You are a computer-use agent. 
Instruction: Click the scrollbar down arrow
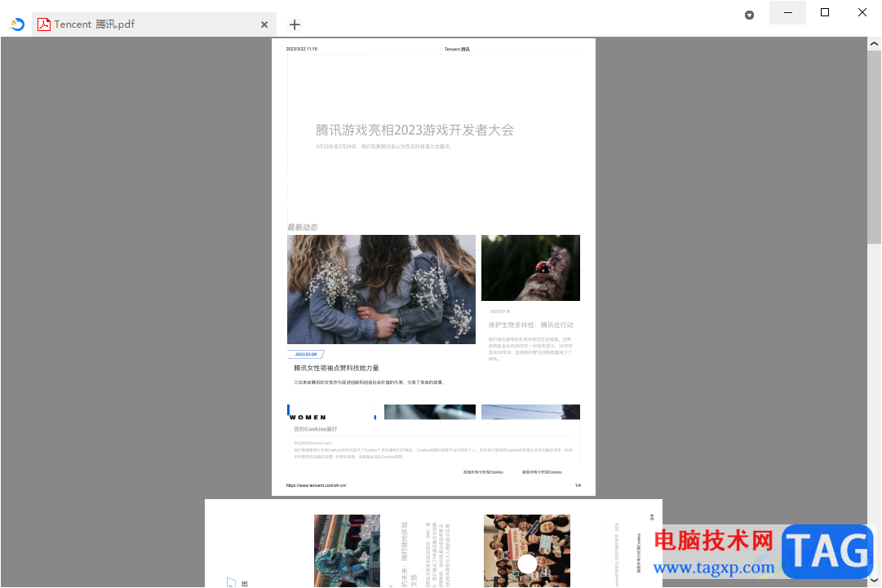point(874,580)
